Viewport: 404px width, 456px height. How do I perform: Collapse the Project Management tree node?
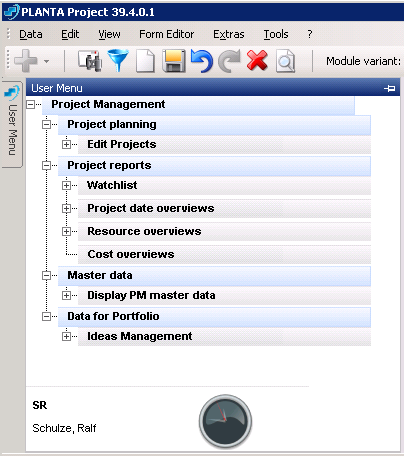tap(30, 104)
